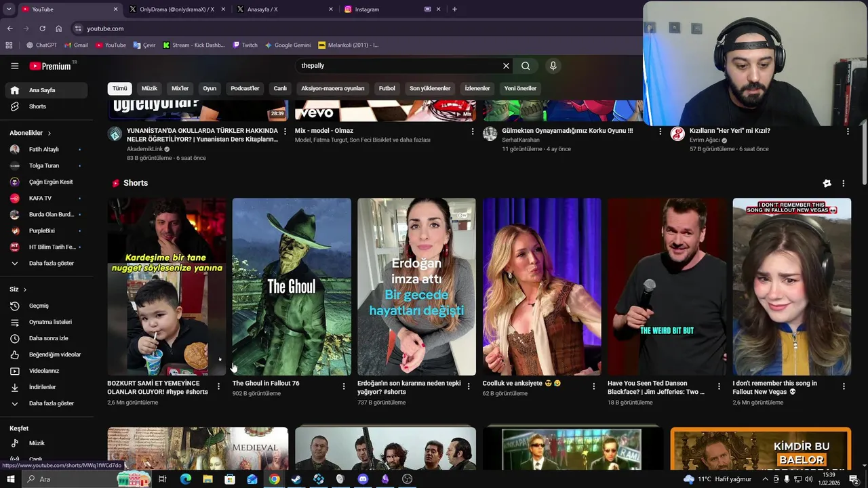
Task: Open options for BOZKURT SAMİ short
Action: (218, 386)
